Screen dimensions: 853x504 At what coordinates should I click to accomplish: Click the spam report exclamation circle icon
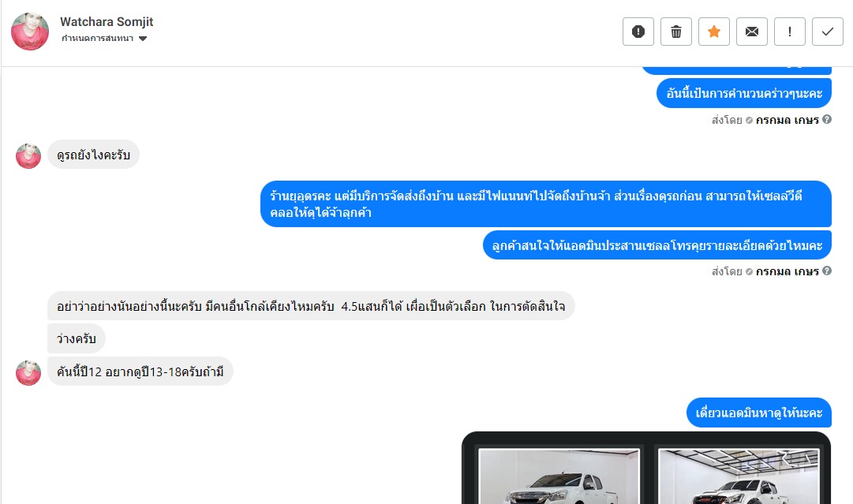[x=638, y=32]
